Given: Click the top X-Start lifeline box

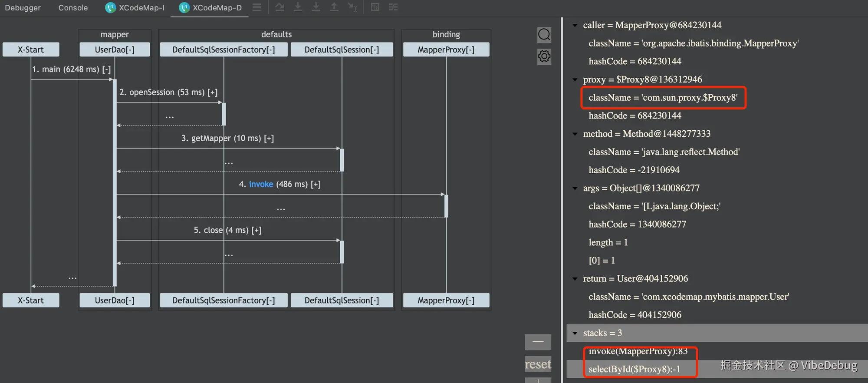Looking at the screenshot, I should pyautogui.click(x=31, y=50).
